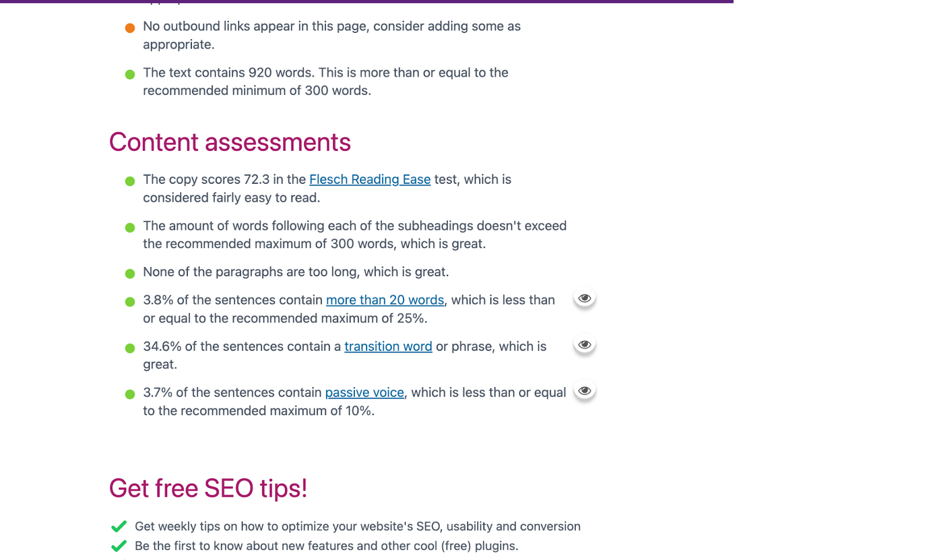The image size is (925, 560).
Task: Click the 'Content assessments' heading
Action: pyautogui.click(x=230, y=142)
